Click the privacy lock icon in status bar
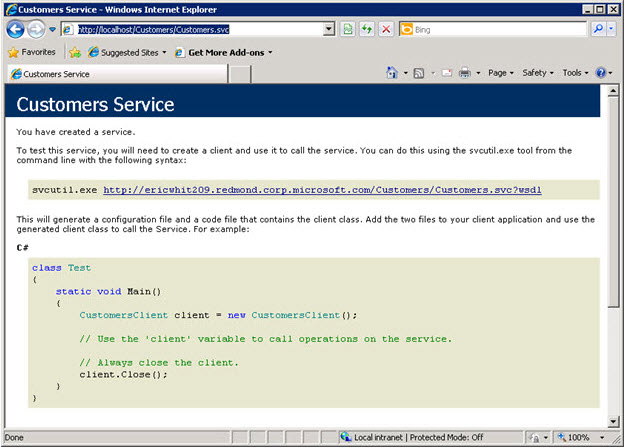This screenshot has width=625, height=448. pyautogui.click(x=534, y=438)
